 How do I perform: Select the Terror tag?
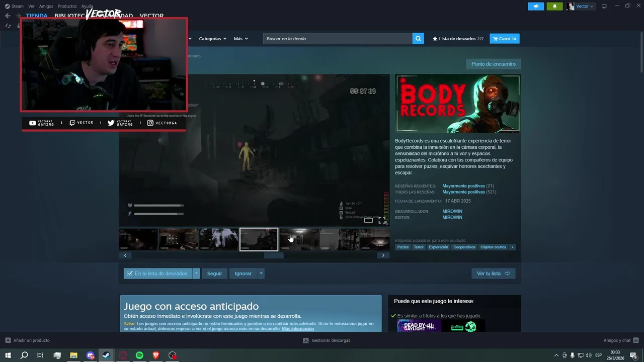419,247
